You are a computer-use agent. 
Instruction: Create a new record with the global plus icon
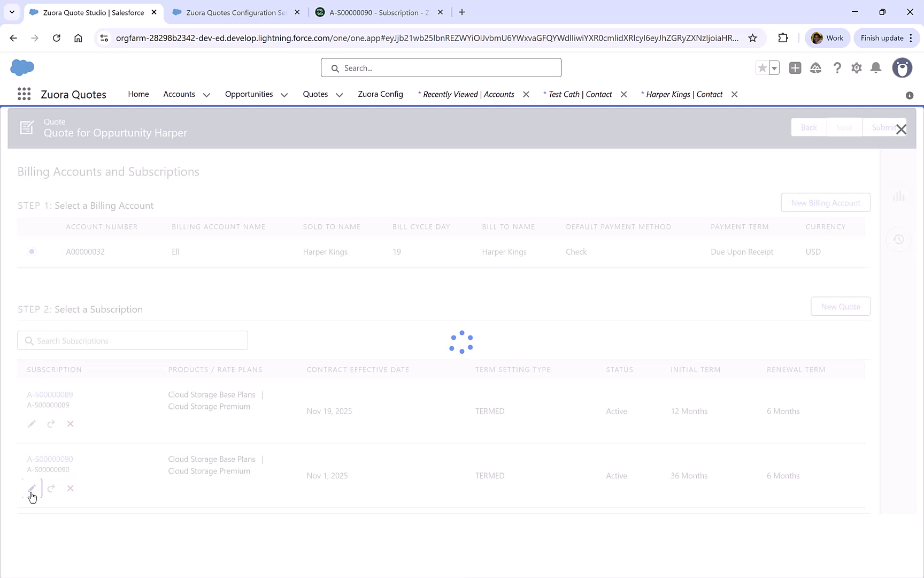(795, 68)
